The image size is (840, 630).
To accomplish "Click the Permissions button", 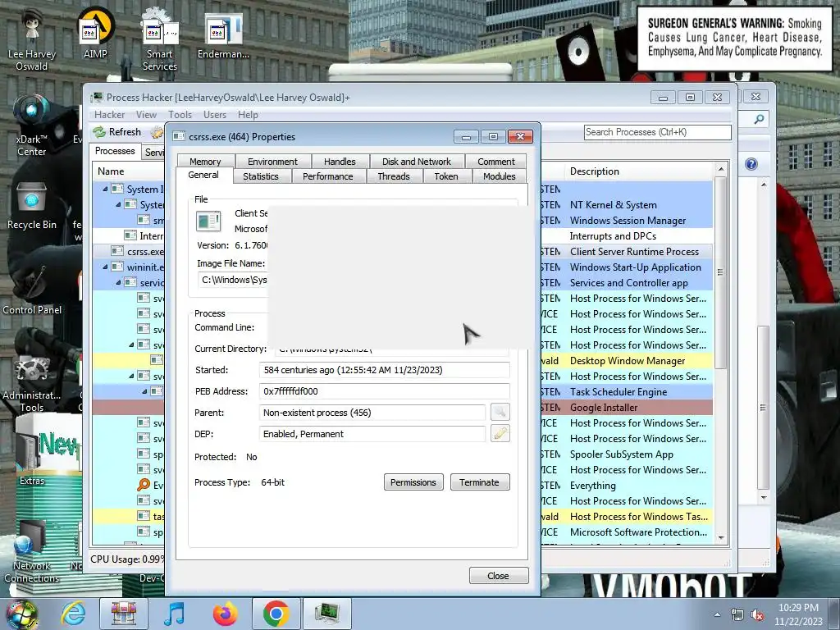I will point(413,482).
